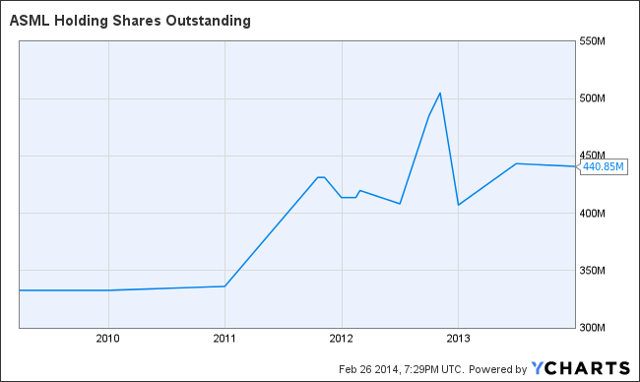Screen dimensions: 640x382
Task: Click the 300M y-axis label
Action: pos(592,327)
